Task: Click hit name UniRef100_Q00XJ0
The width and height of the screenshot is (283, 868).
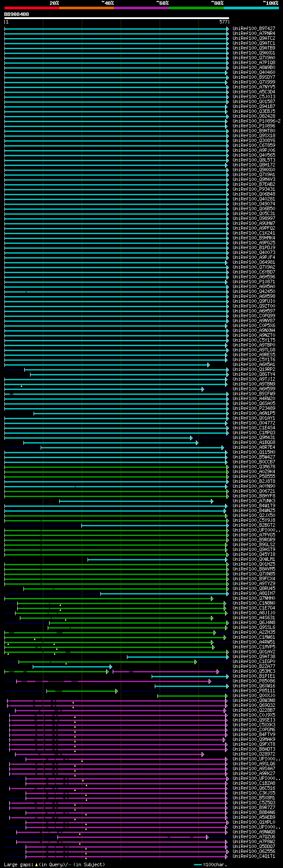Action: click(254, 695)
